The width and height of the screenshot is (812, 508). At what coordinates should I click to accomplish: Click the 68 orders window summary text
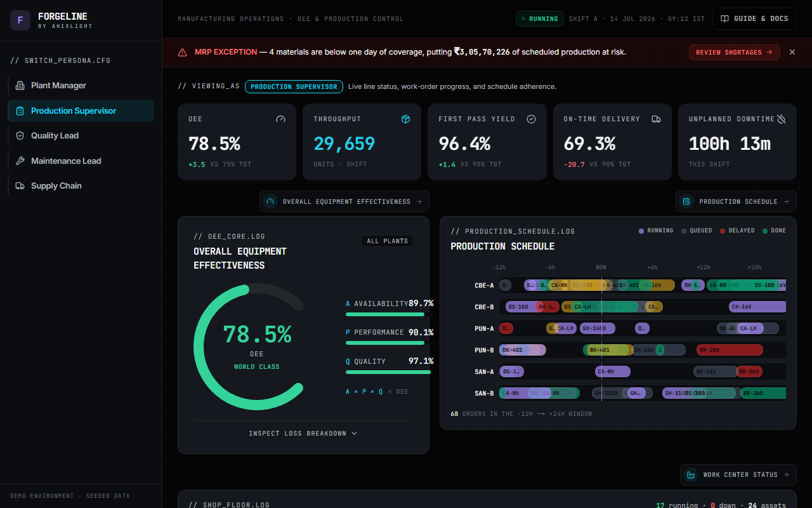(521, 414)
